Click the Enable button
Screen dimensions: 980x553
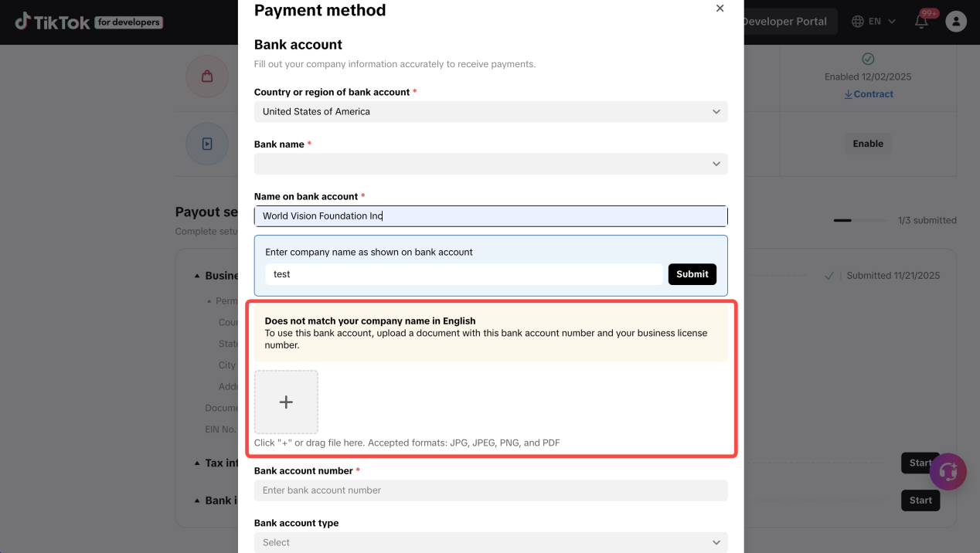(867, 144)
